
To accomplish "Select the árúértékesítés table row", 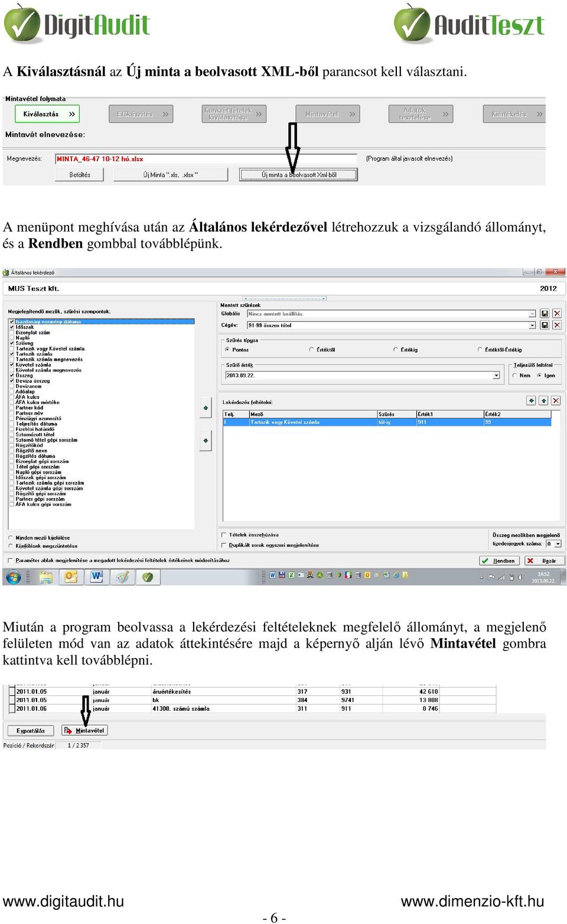I will pos(252,692).
